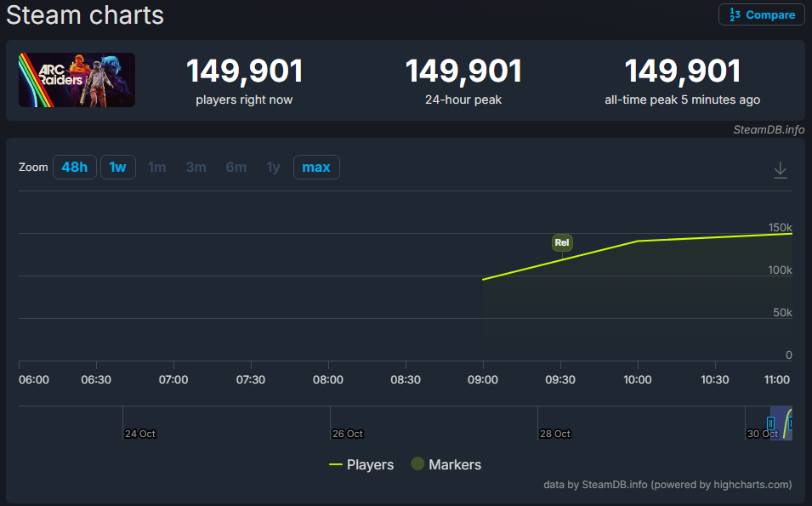812x506 pixels.
Task: Toggle the Markers series in the legend
Action: [x=446, y=464]
